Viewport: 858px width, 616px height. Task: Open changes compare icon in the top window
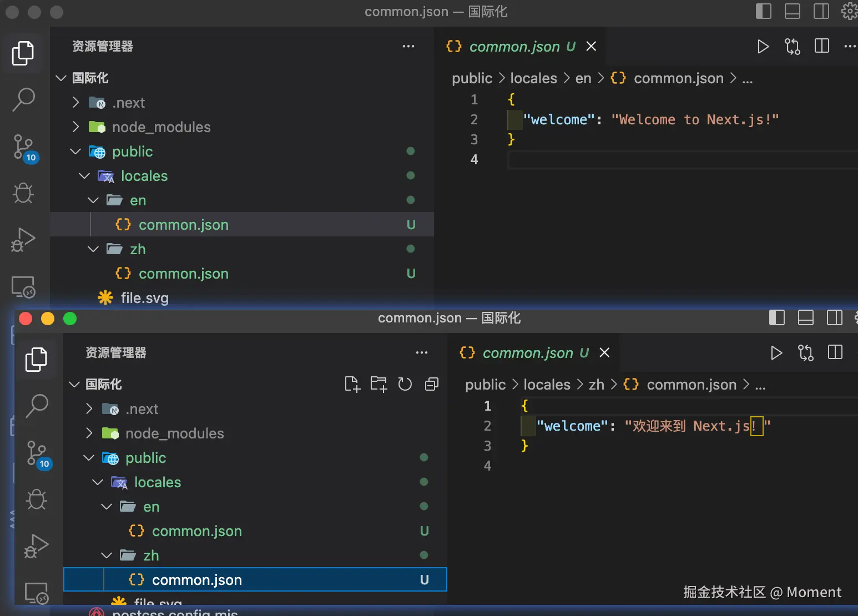(793, 47)
